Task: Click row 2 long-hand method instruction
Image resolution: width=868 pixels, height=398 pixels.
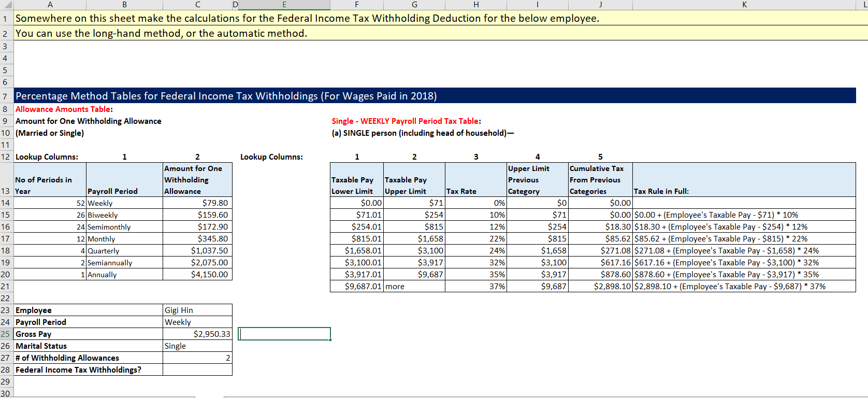Action: click(161, 33)
